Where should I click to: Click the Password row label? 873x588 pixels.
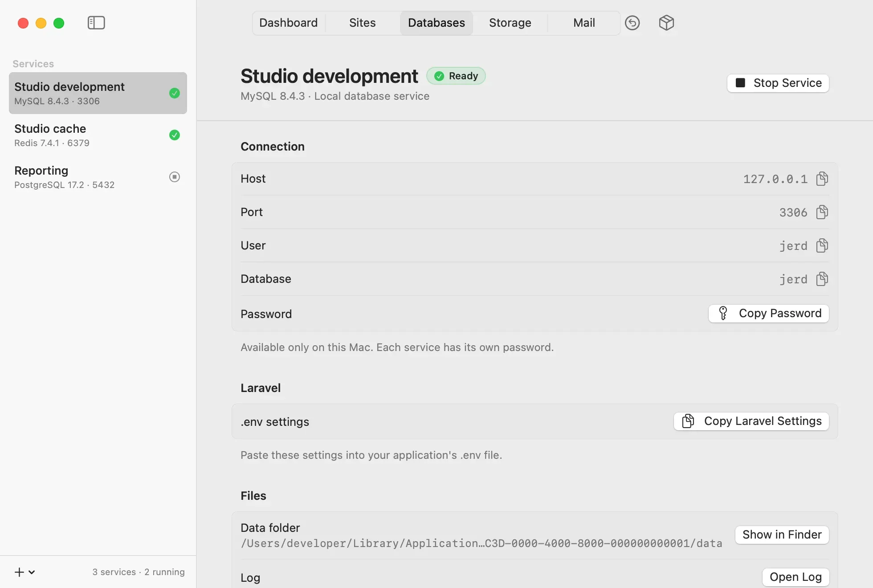pos(266,314)
